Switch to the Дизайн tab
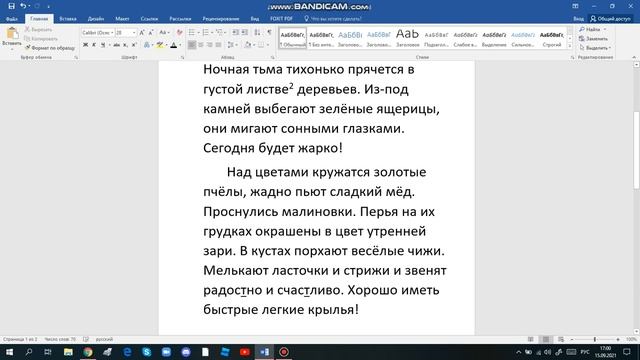640x360 pixels. click(96, 19)
